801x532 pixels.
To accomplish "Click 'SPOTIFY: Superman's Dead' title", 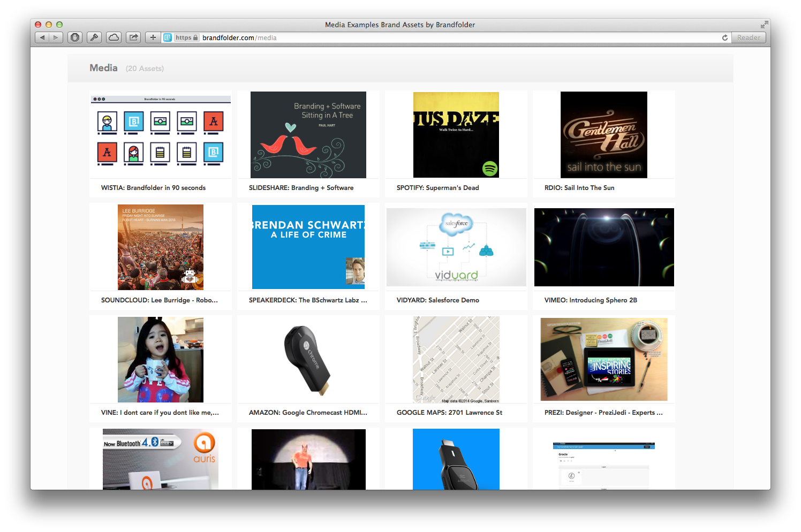I will pos(437,188).
